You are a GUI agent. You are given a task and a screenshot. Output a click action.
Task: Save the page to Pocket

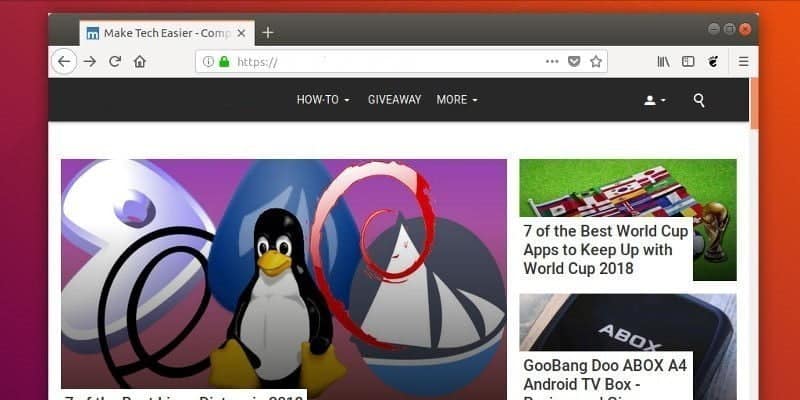[x=574, y=62]
